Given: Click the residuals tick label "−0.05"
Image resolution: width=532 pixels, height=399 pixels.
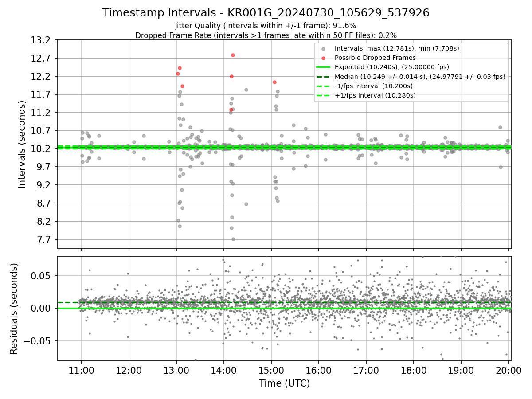Looking at the screenshot, I should pyautogui.click(x=37, y=341).
